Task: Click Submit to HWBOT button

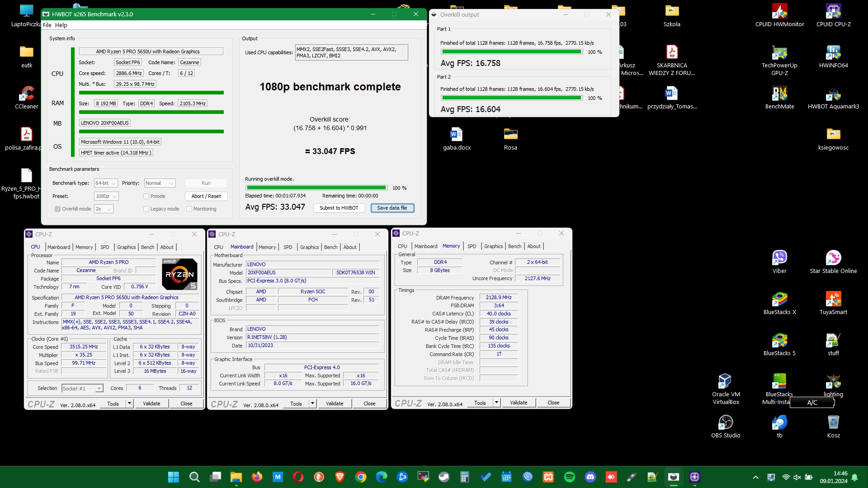Action: click(x=339, y=208)
